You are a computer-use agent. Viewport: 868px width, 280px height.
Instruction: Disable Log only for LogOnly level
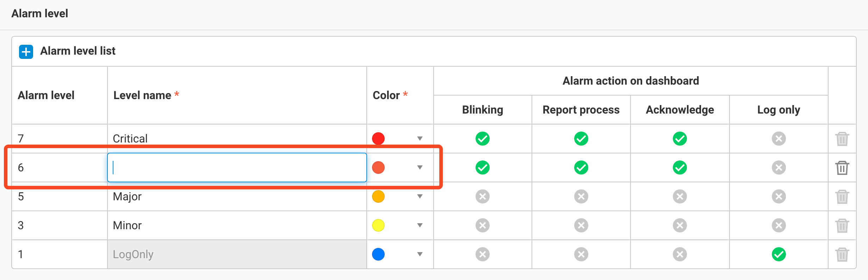779,254
